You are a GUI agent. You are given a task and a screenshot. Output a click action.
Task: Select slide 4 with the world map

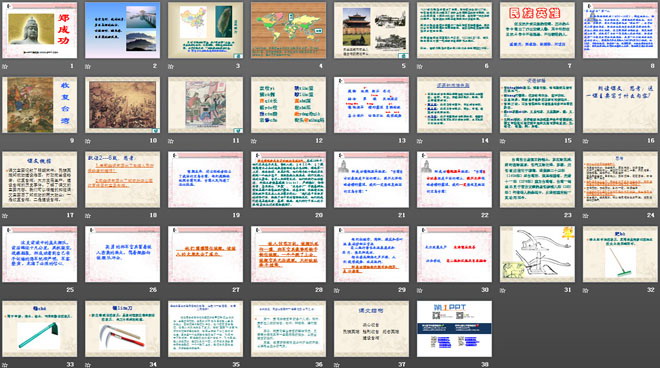point(288,30)
